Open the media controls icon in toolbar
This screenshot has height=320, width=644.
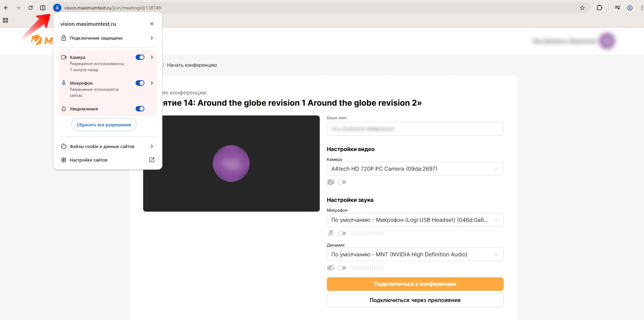pos(617,8)
